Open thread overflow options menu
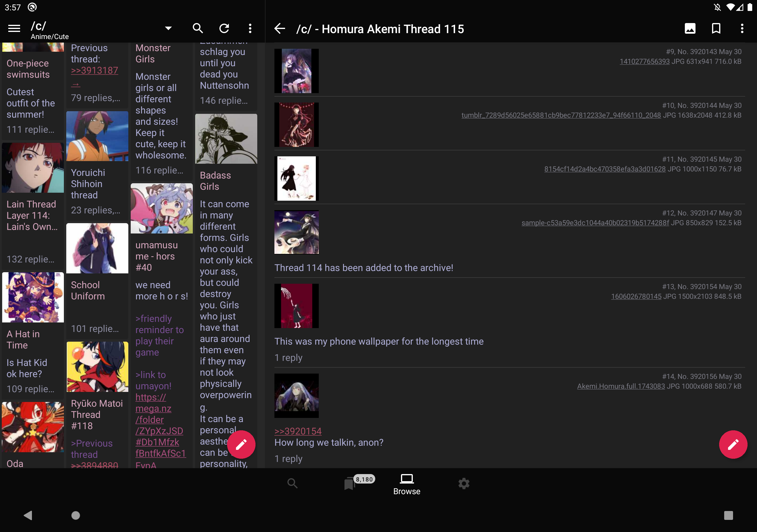Image resolution: width=757 pixels, height=532 pixels. 742,29
